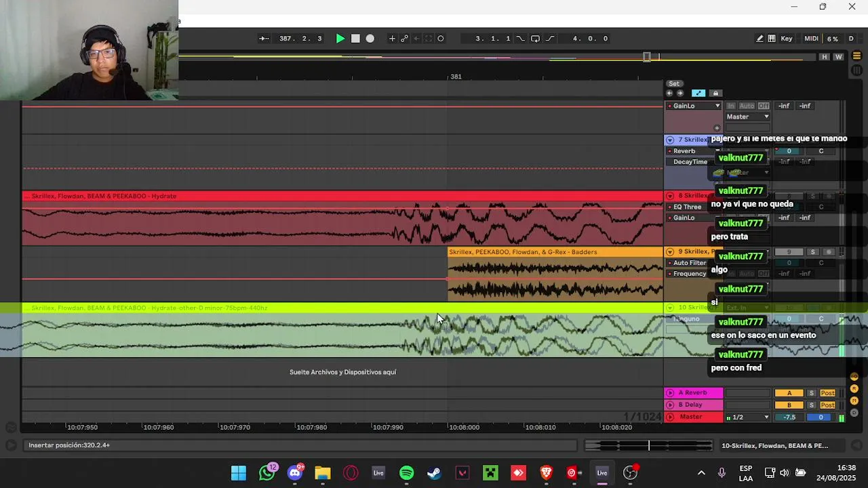Click track 9 activator number button
The height and width of the screenshot is (488, 868).
coord(789,252)
